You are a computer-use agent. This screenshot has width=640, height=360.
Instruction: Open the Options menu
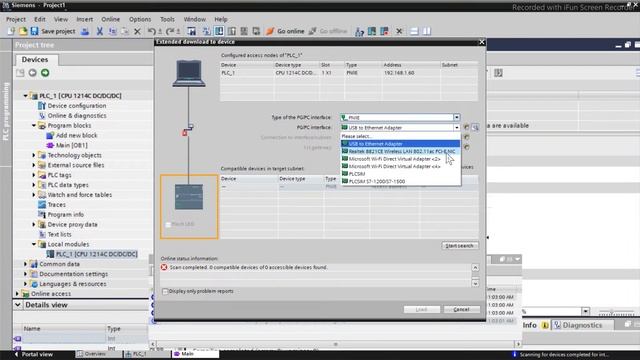pyautogui.click(x=140, y=19)
